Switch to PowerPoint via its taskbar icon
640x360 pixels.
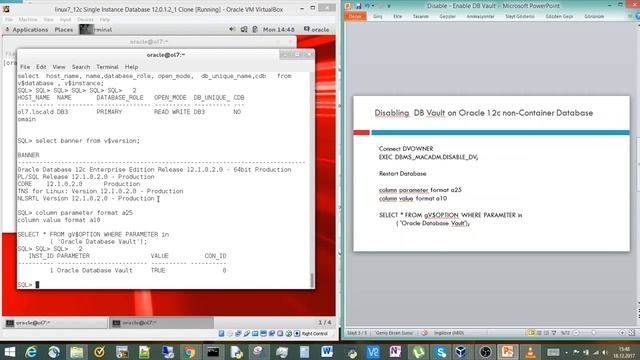[507, 352]
